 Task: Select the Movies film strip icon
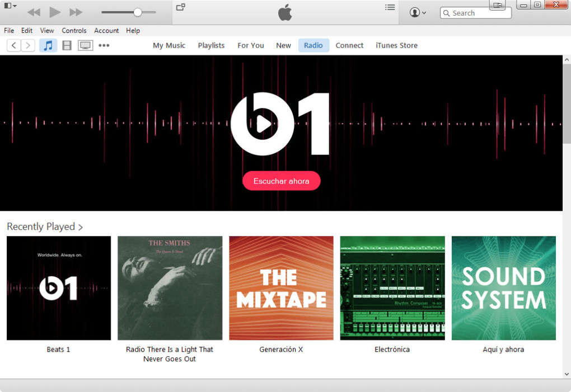(67, 45)
